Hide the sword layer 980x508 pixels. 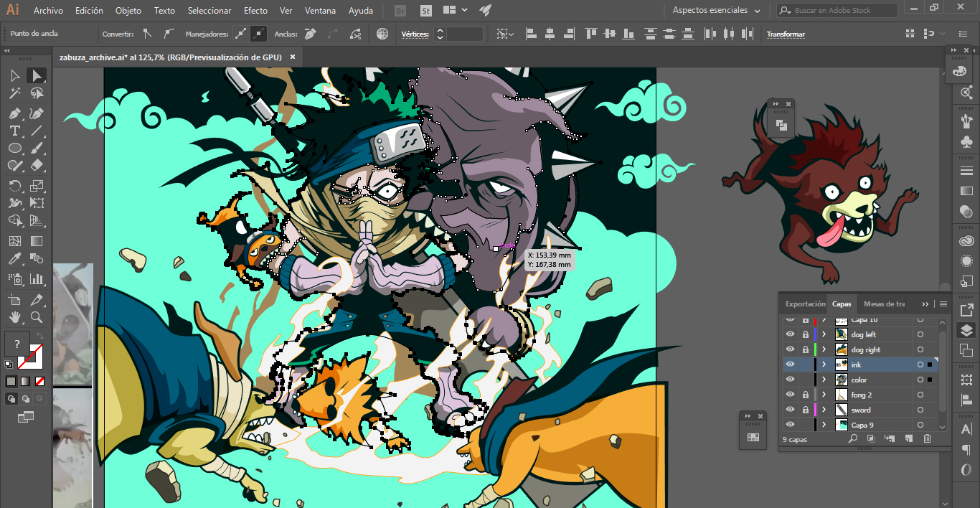(x=790, y=410)
